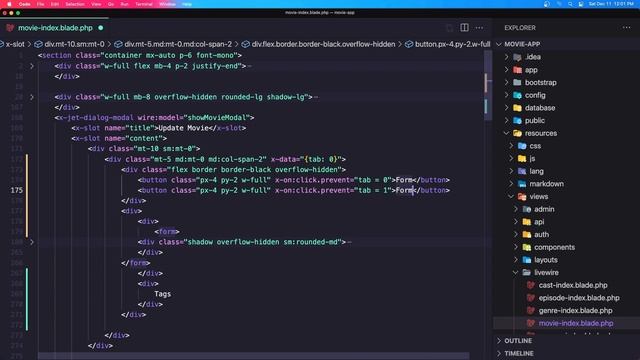Click the public folder icon
This screenshot has height=360, width=640.
click(518, 120)
